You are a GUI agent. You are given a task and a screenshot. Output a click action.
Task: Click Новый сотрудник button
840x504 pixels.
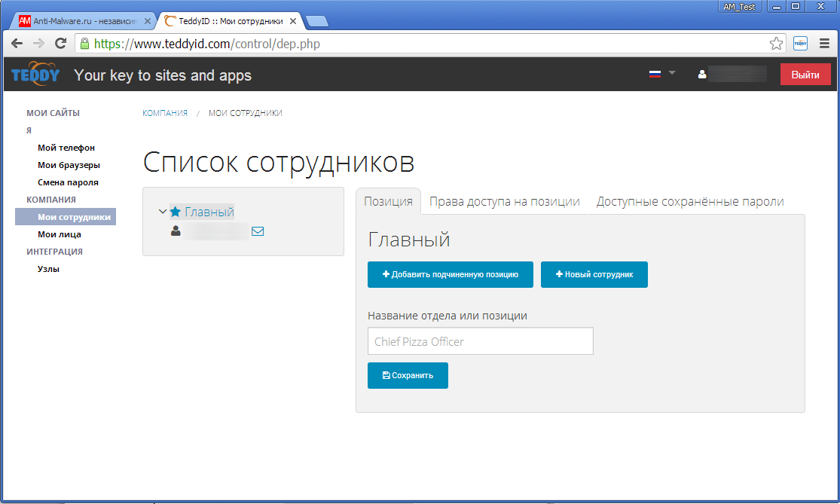click(x=594, y=274)
